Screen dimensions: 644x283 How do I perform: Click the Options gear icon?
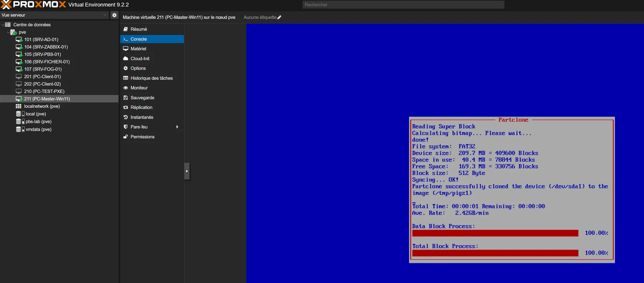tap(126, 68)
